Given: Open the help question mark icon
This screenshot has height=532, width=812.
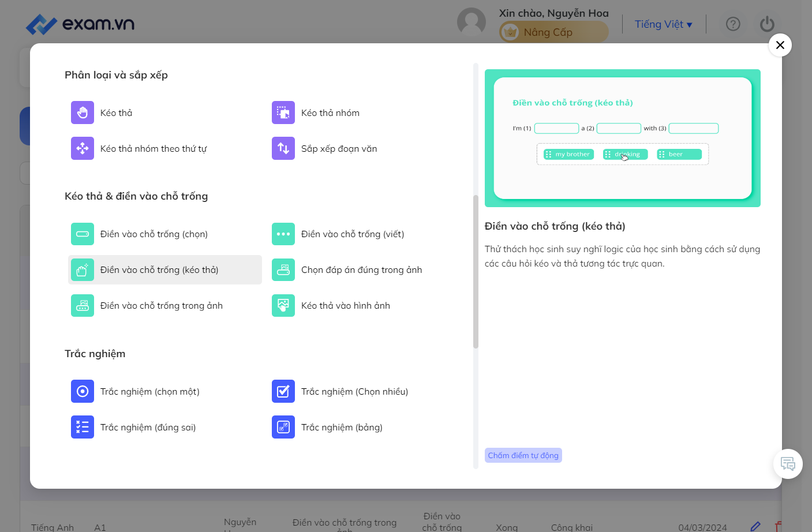Looking at the screenshot, I should tap(733, 24).
